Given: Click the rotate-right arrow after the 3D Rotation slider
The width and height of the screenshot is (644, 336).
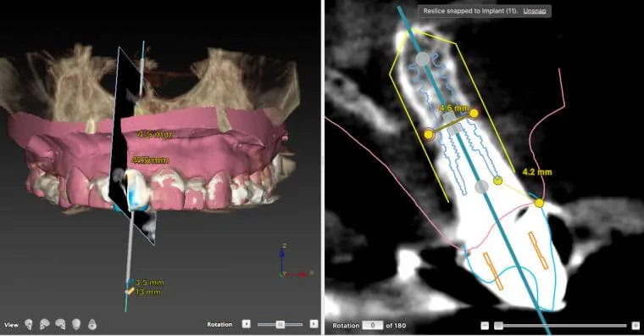Looking at the screenshot, I should click(314, 324).
